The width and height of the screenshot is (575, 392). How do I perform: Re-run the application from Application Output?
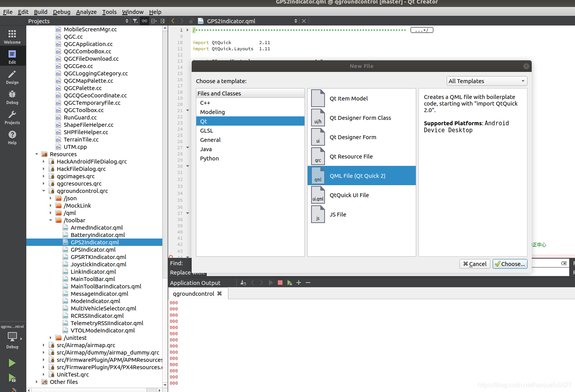[270, 283]
